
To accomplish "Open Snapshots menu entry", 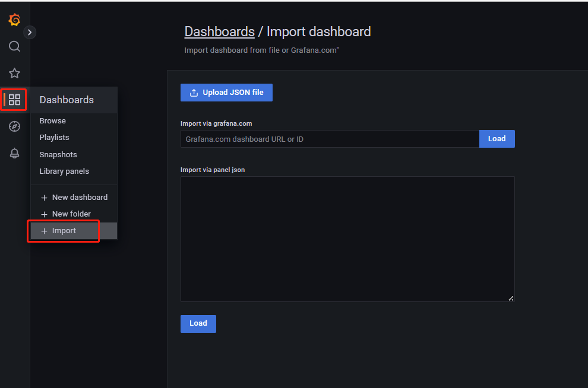I will tap(58, 154).
